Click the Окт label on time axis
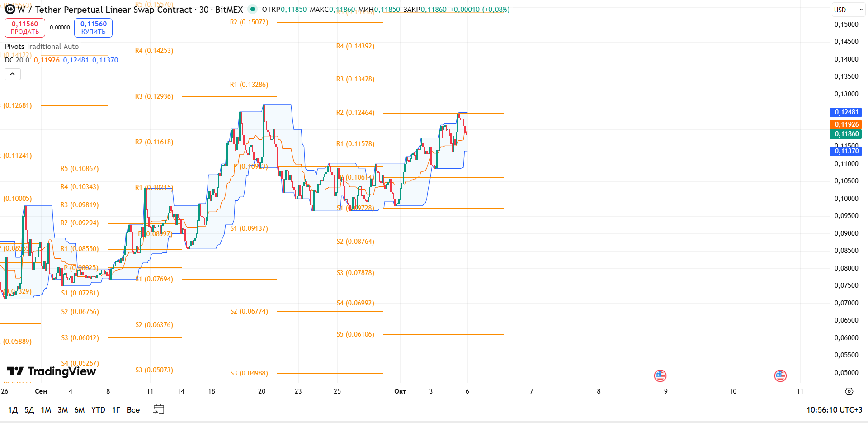 pos(400,391)
